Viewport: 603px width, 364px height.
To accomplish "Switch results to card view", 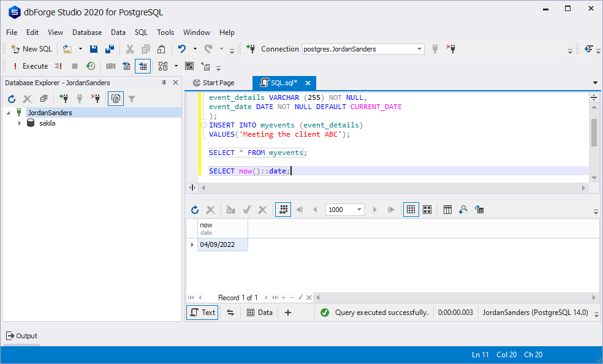I will (x=427, y=209).
